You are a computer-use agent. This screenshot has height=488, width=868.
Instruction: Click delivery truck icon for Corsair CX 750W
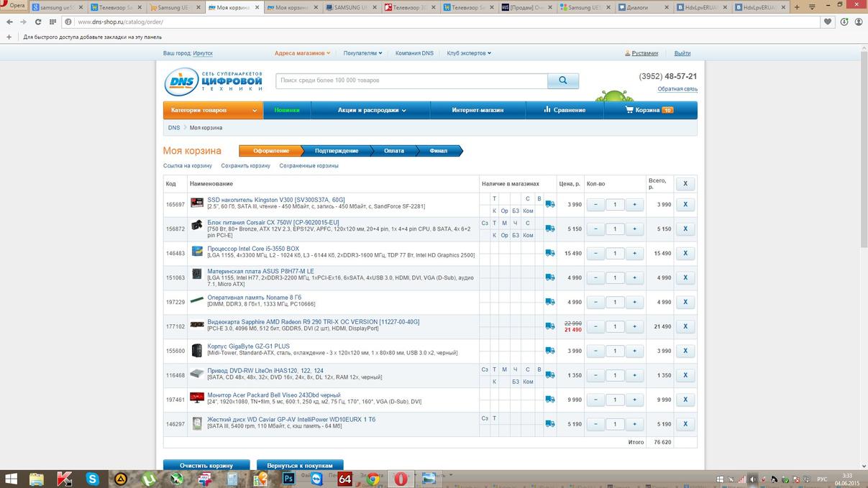550,229
